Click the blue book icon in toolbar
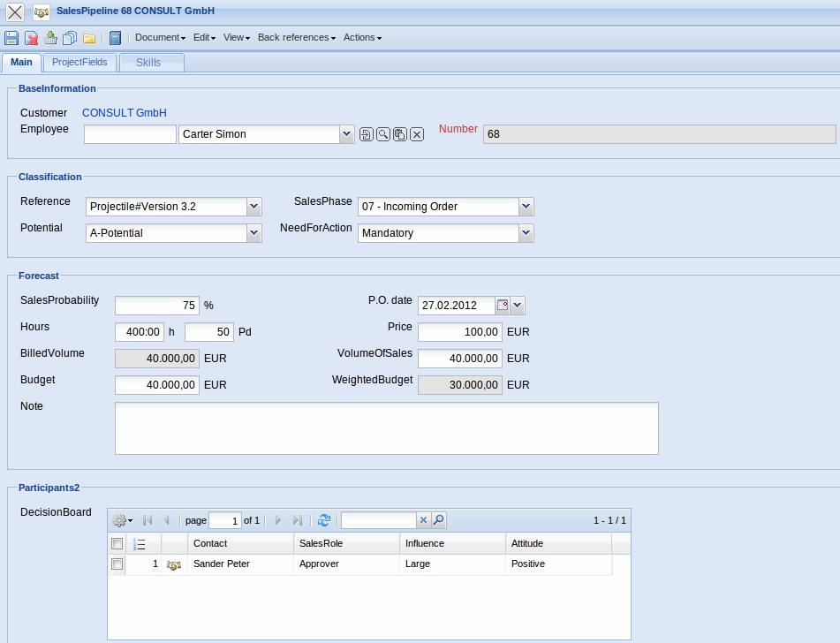 coord(115,38)
